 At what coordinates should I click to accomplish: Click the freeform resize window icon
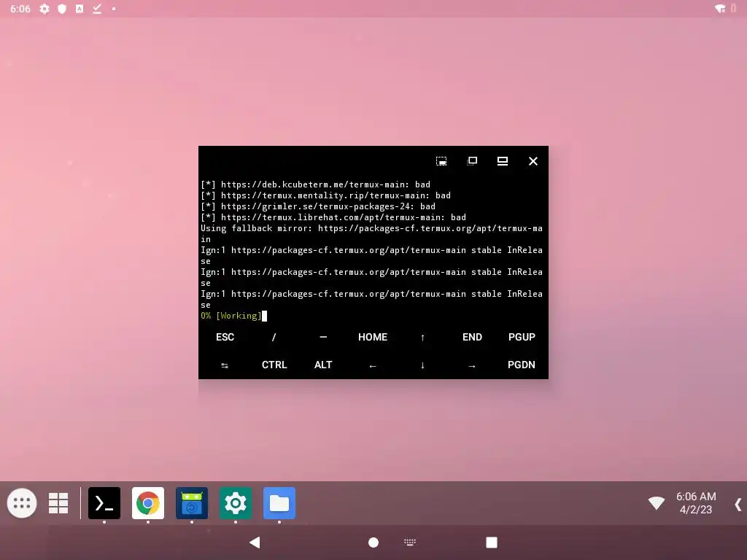472,161
